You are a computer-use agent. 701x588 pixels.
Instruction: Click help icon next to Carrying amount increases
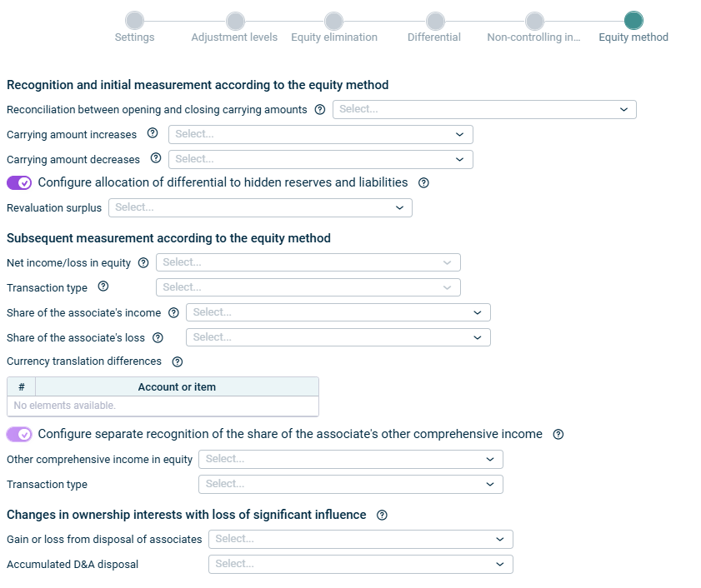[153, 133]
